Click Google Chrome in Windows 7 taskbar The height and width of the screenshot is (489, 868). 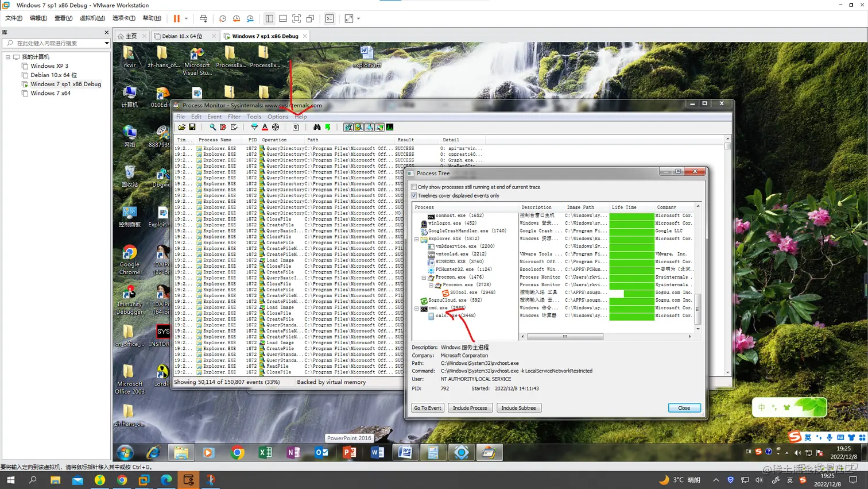(237, 453)
